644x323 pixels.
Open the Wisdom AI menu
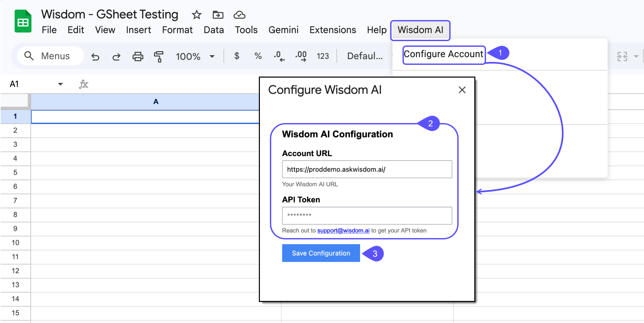tap(420, 30)
